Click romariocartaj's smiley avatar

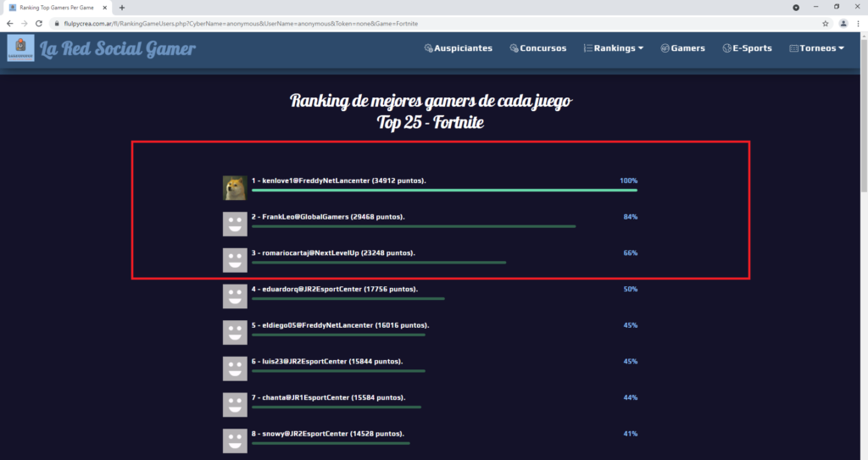tap(235, 260)
